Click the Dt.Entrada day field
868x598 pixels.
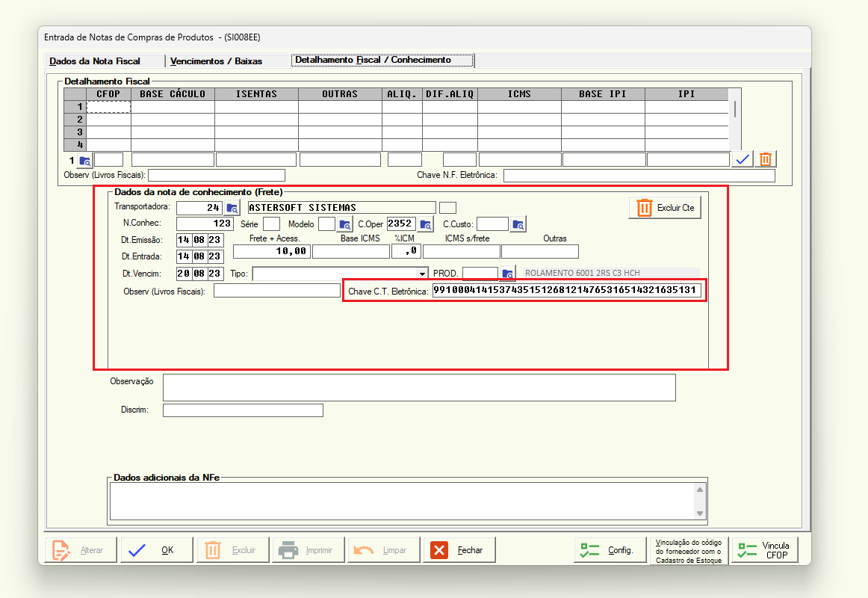click(184, 257)
